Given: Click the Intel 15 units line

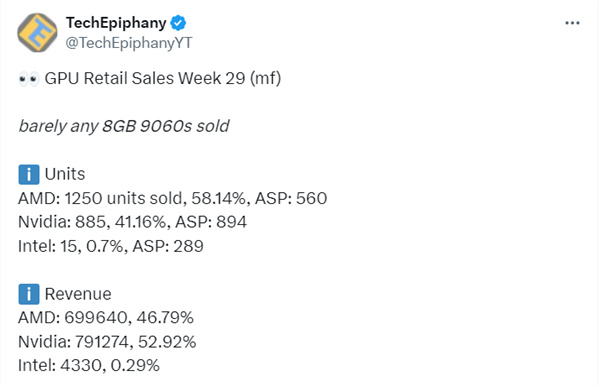Looking at the screenshot, I should pyautogui.click(x=111, y=246).
